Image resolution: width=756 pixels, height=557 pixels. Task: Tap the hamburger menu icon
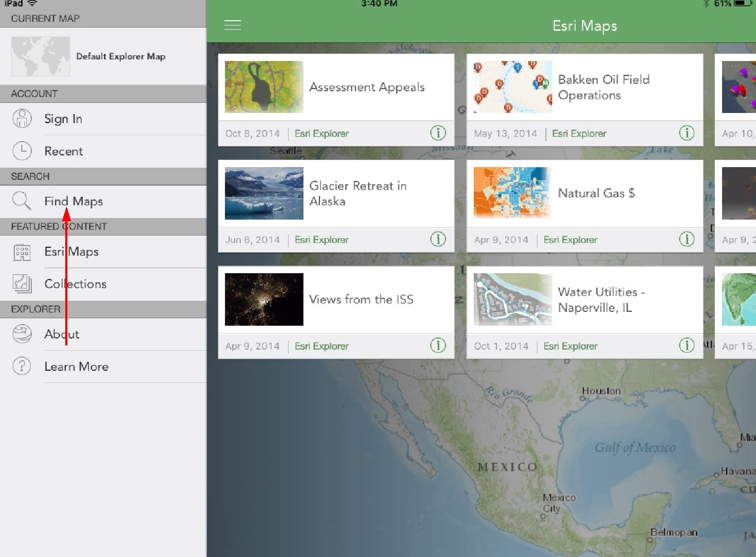[232, 25]
